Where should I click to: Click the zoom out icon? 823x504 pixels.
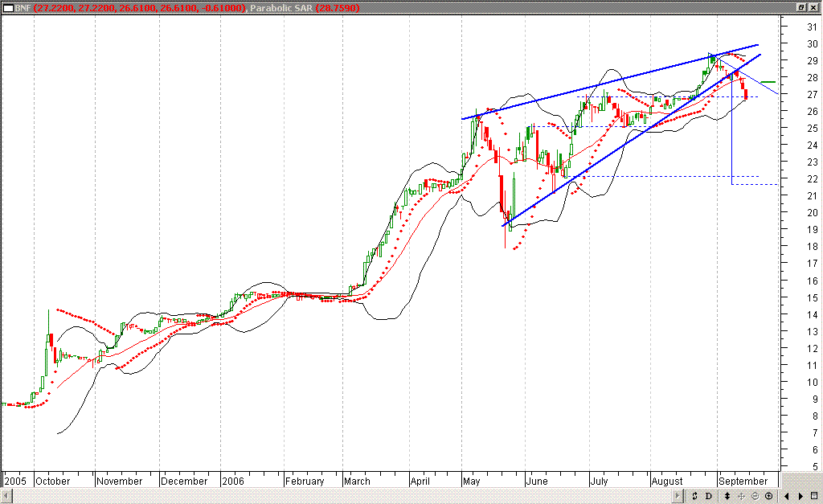point(755,496)
